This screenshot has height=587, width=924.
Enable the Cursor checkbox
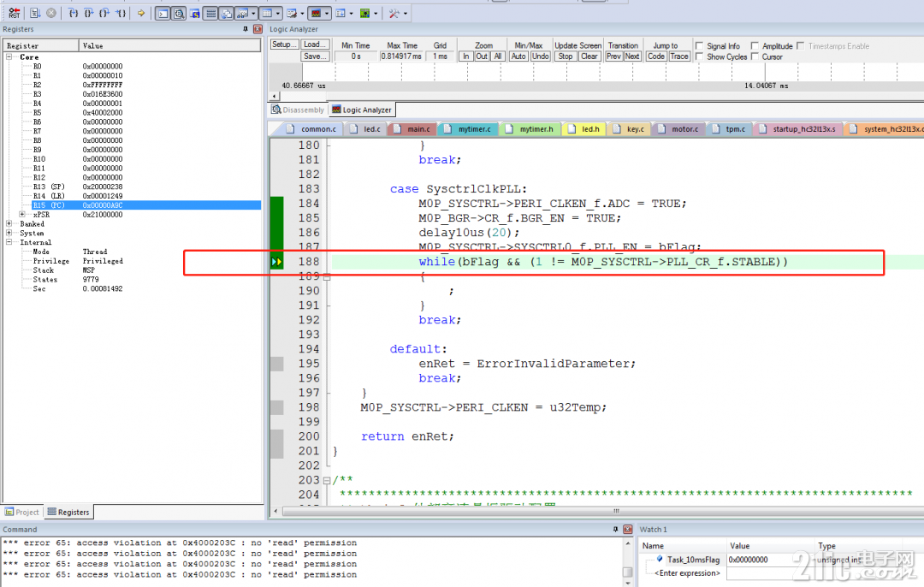tap(755, 56)
